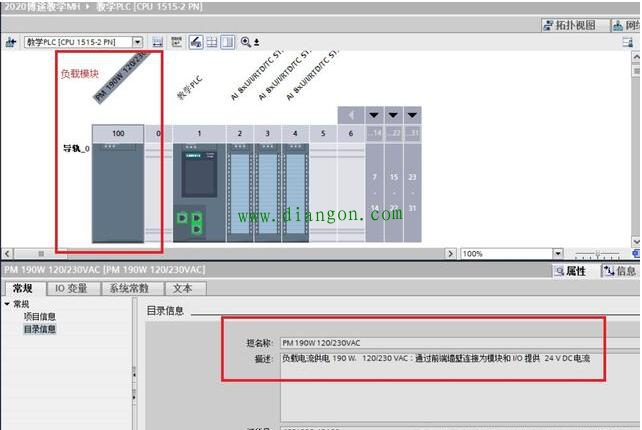Open the 100% zoom level dropdown arrow

[558, 253]
